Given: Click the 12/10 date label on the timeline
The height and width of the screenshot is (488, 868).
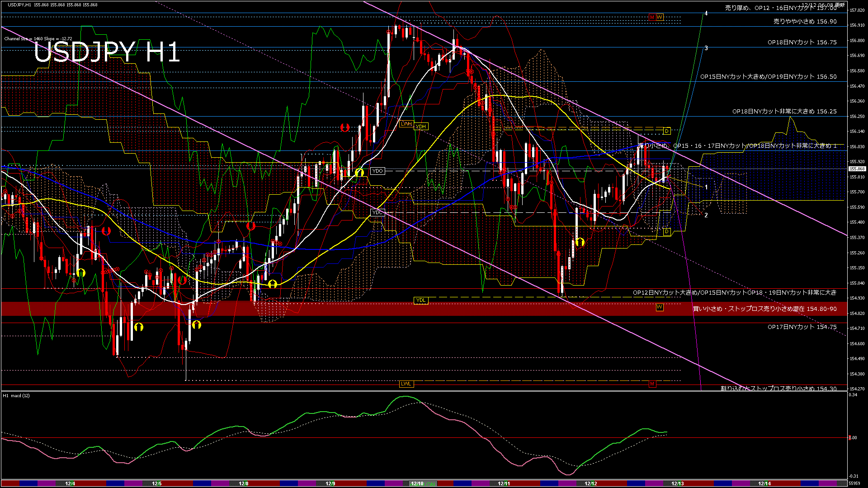Looking at the screenshot, I should pos(418,483).
